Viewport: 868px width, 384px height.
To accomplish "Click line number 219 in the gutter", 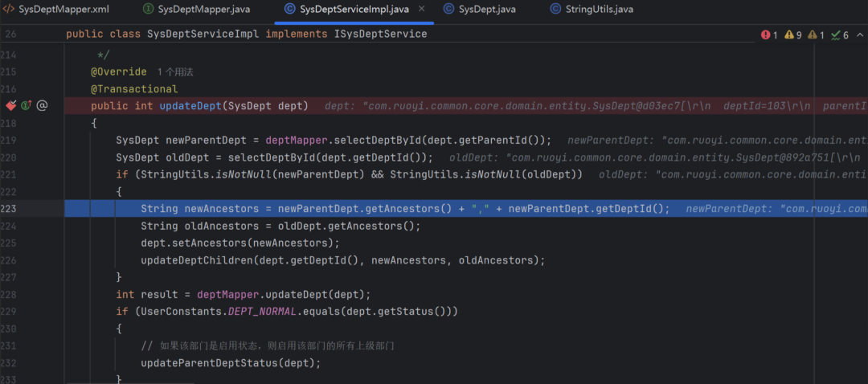I will coord(8,140).
